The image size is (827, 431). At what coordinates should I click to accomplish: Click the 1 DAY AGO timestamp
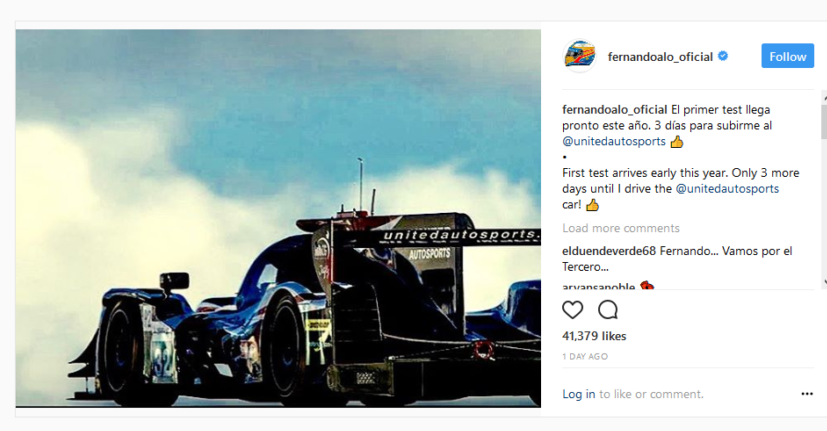pos(585,357)
